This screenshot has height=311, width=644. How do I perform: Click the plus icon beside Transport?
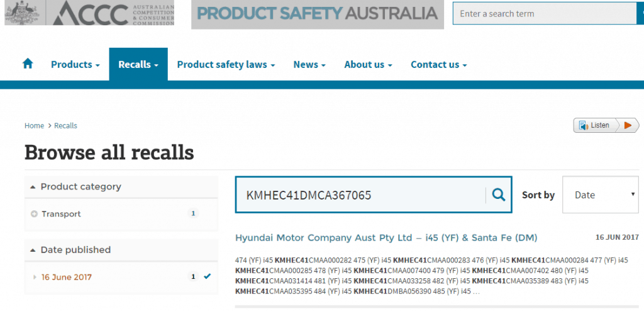(x=34, y=214)
